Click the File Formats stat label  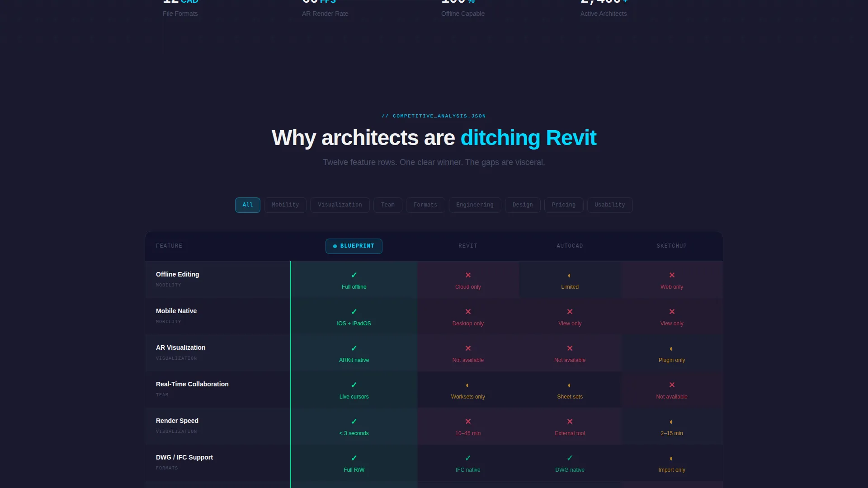180,14
